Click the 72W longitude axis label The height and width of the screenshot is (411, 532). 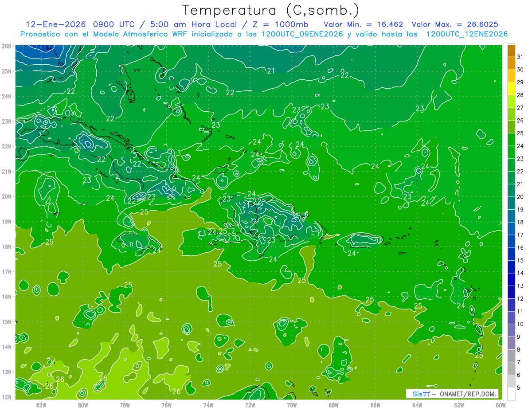250,405
